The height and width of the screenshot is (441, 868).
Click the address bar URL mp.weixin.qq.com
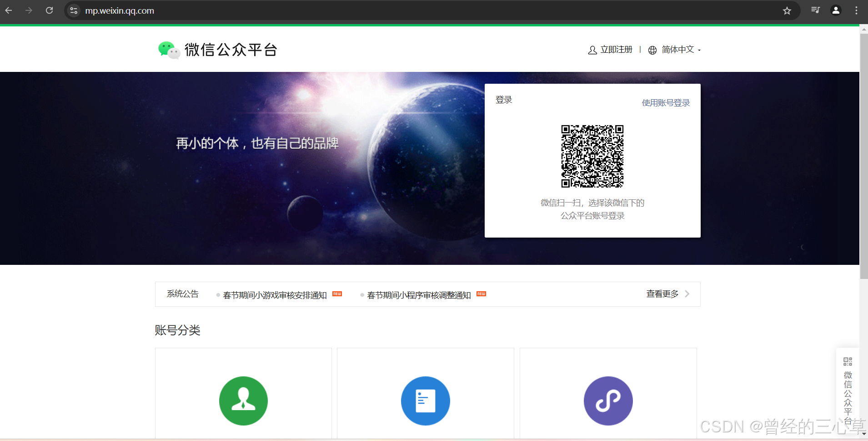point(120,10)
